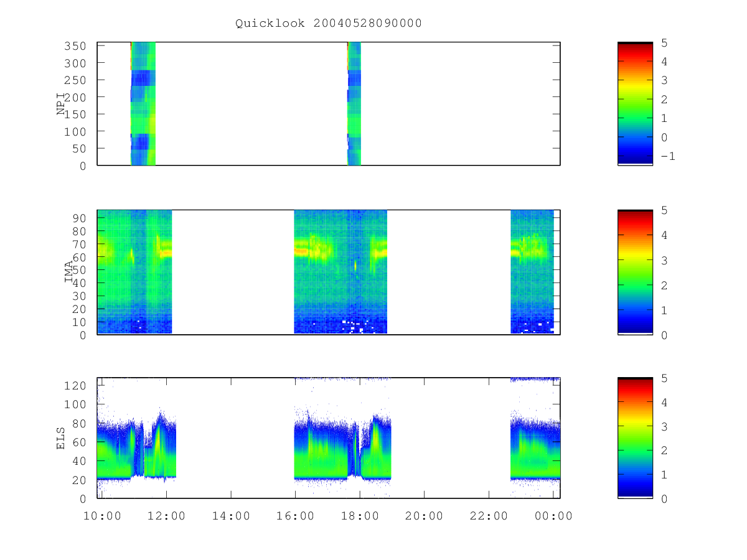The height and width of the screenshot is (560, 747).
Task: Click the IMA panel color bar
Action: 635,272
